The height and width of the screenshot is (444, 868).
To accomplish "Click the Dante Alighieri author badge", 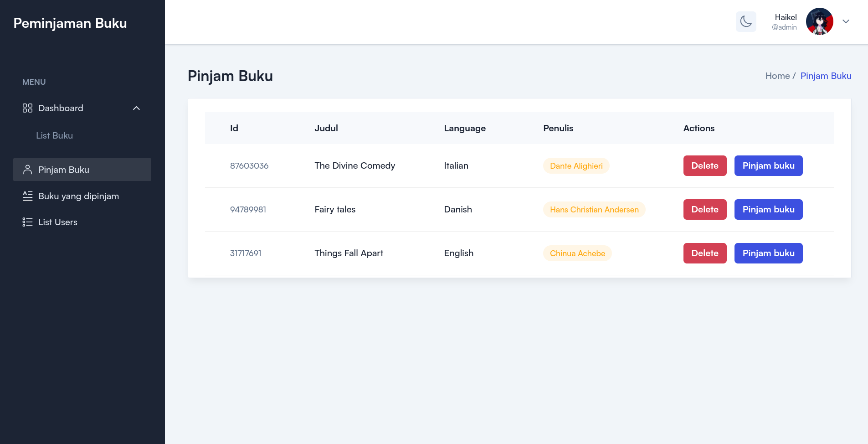I will [x=576, y=166].
